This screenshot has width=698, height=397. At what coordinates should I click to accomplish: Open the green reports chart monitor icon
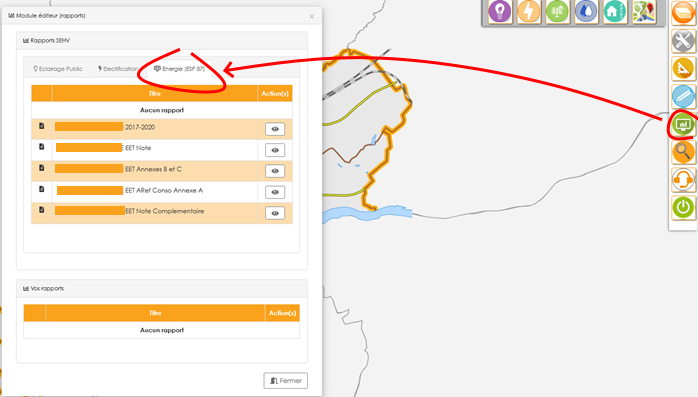pos(683,125)
